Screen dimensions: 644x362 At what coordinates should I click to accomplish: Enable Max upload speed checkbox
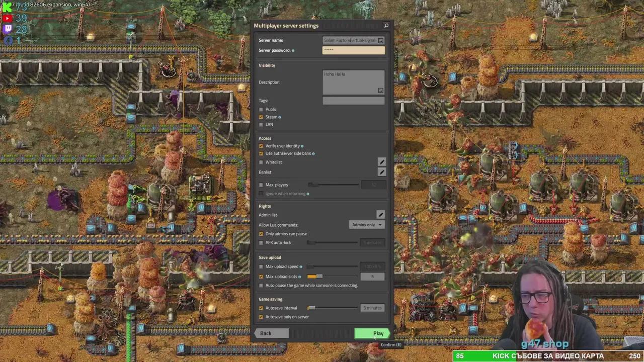(x=261, y=266)
